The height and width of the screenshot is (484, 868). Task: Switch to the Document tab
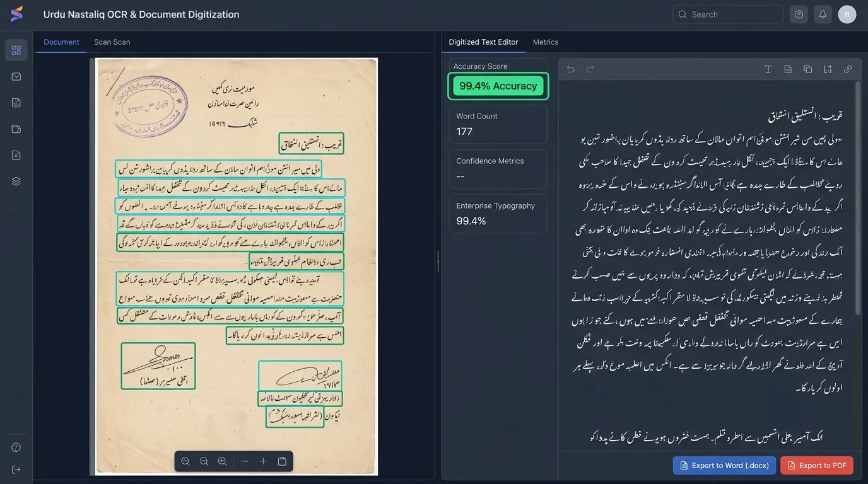coord(61,42)
